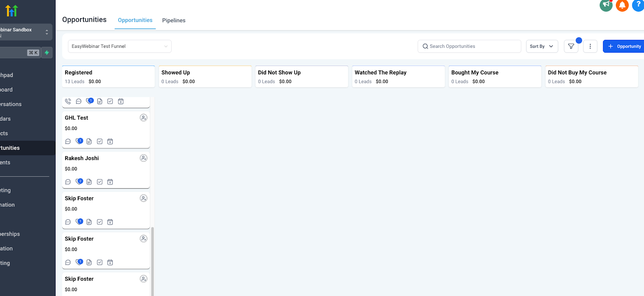Viewport: 644px width, 296px height.
Task: Click the phone call icon on top card
Action: [x=68, y=101]
